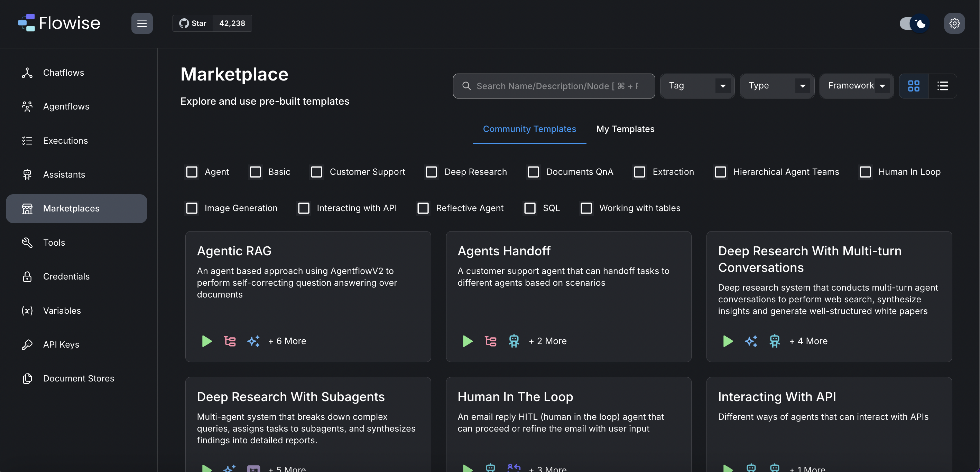Toggle the dark mode switch
Image resolution: width=980 pixels, height=472 pixels.
pos(914,23)
